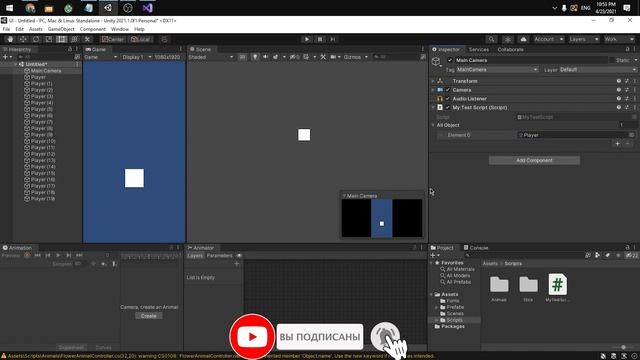Click the My Test Script component icon

440,107
